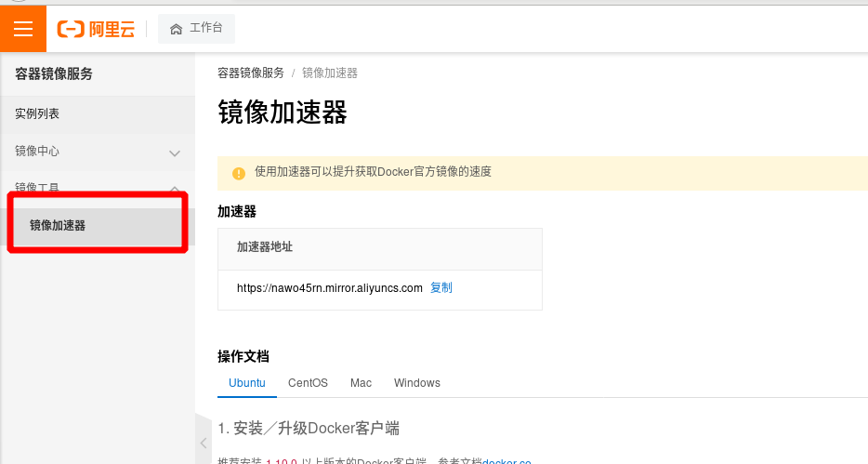868x464 pixels.
Task: Collapse the sidebar with the arrow handle
Action: tap(204, 443)
